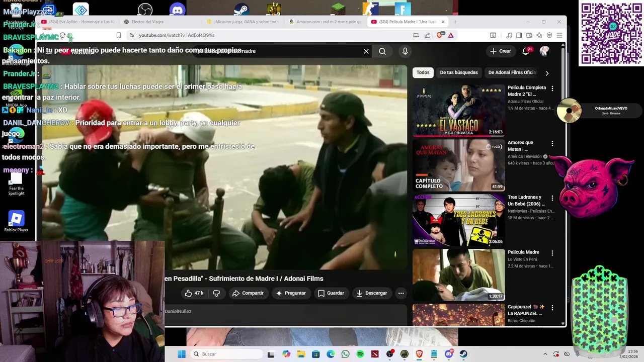Click the bookmark icon beside address bar
Image resolution: width=644 pixels, height=362 pixels.
pyautogui.click(x=119, y=35)
